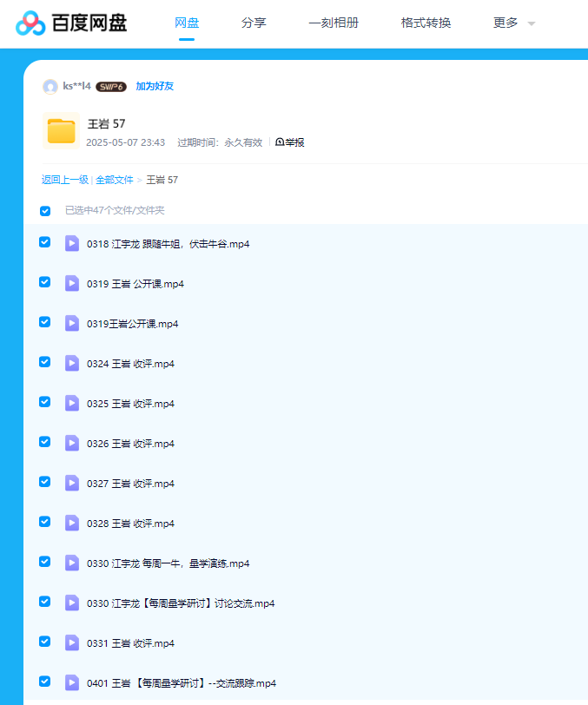The width and height of the screenshot is (588, 705).
Task: Expand the 更多 dropdown menu
Action: [x=513, y=23]
